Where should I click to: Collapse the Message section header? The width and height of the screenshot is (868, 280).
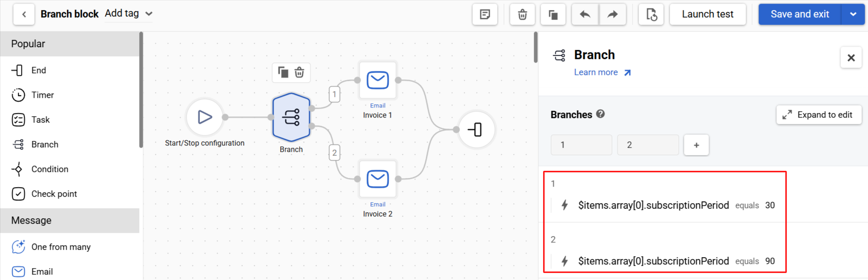[70, 221]
